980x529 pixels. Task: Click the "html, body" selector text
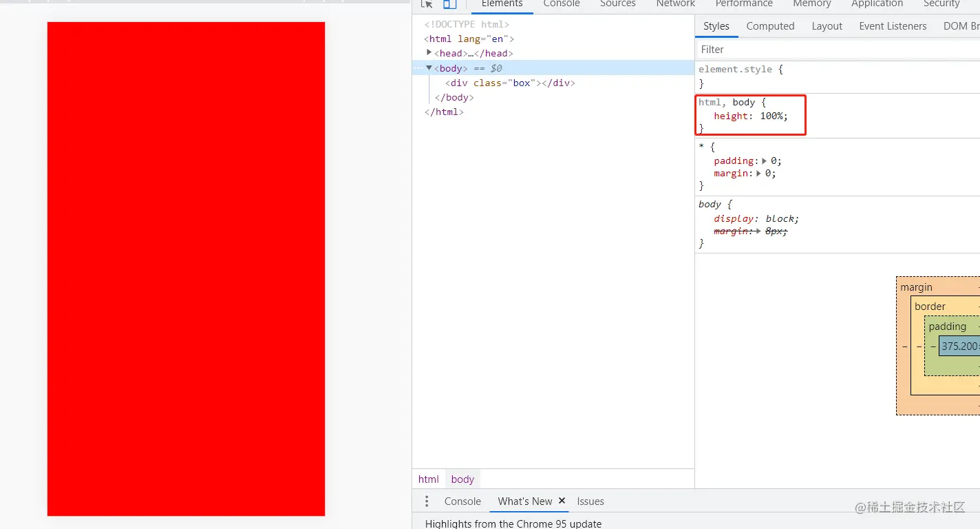click(727, 102)
